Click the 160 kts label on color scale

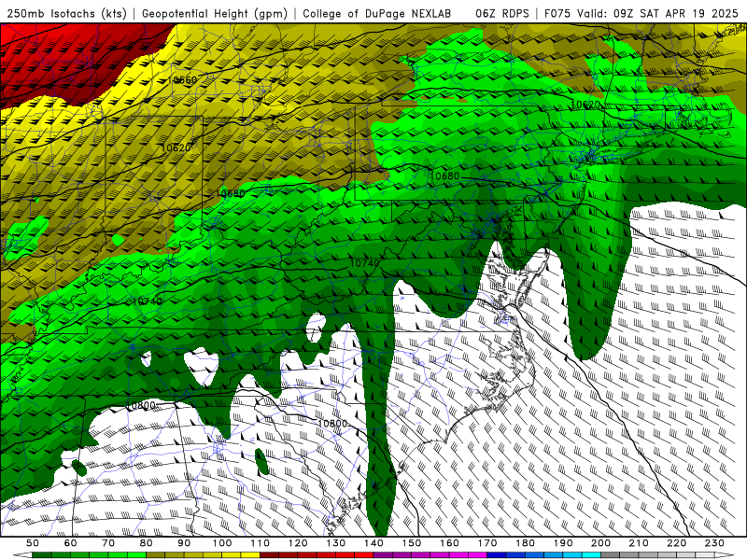(x=450, y=543)
